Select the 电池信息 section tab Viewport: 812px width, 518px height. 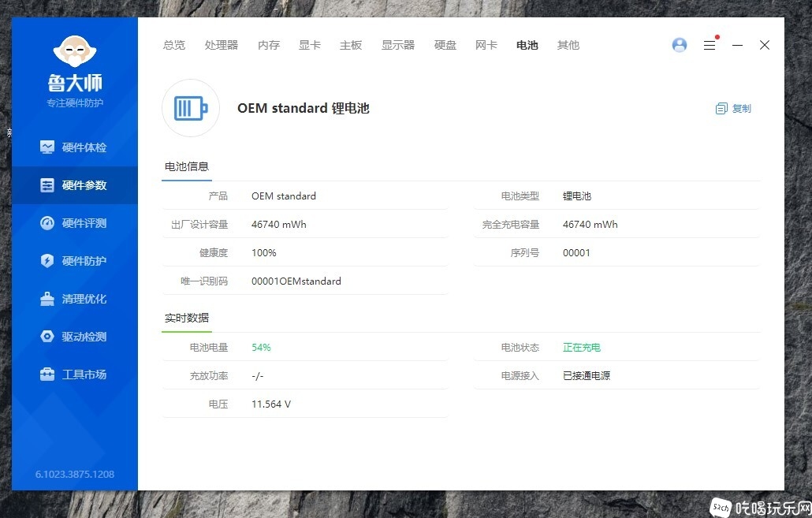coord(186,167)
